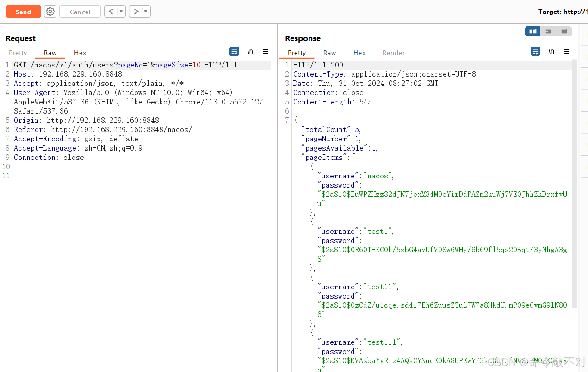This screenshot has height=372, width=588.
Task: Click the orange Send button
Action: click(x=23, y=12)
